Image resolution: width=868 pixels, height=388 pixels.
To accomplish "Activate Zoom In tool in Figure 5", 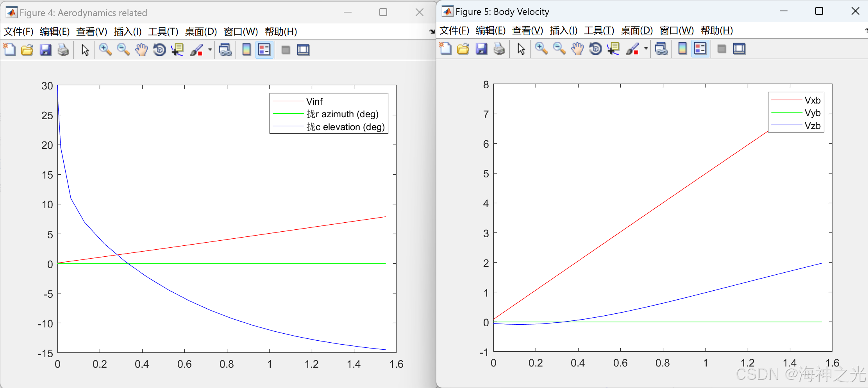I will [541, 48].
